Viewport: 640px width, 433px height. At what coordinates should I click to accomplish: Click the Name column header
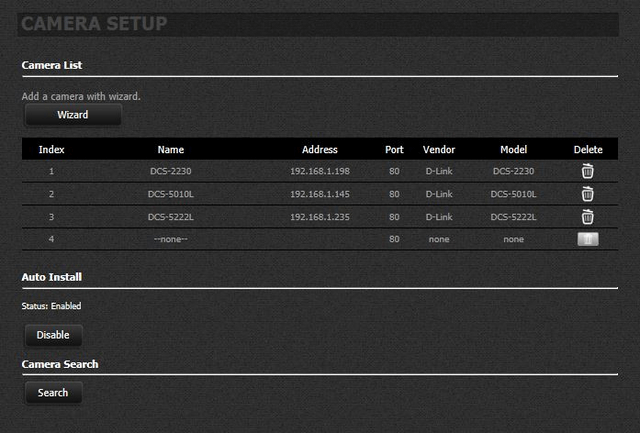(170, 149)
